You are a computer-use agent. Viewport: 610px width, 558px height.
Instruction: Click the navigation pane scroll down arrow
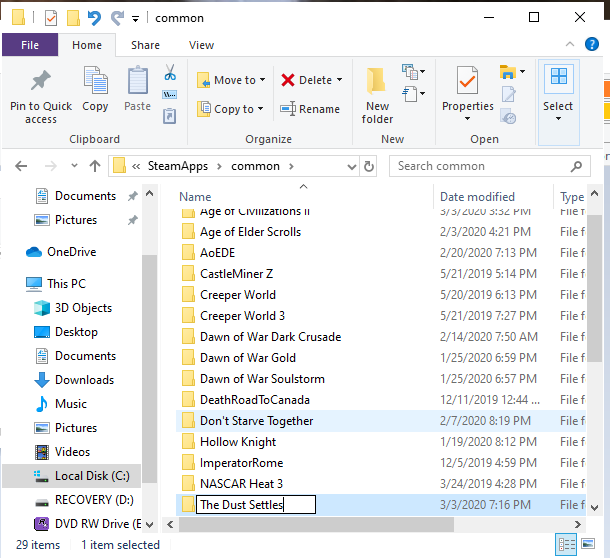pos(149,525)
